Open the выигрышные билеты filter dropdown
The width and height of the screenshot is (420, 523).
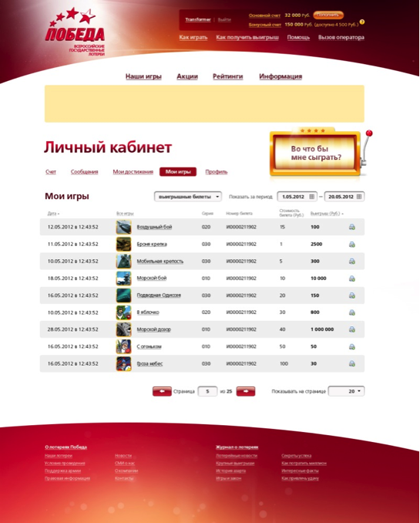(x=188, y=197)
